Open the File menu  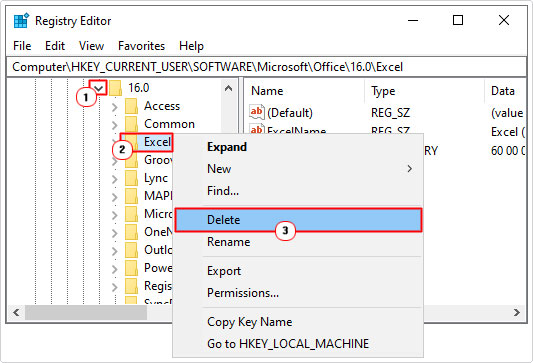22,46
